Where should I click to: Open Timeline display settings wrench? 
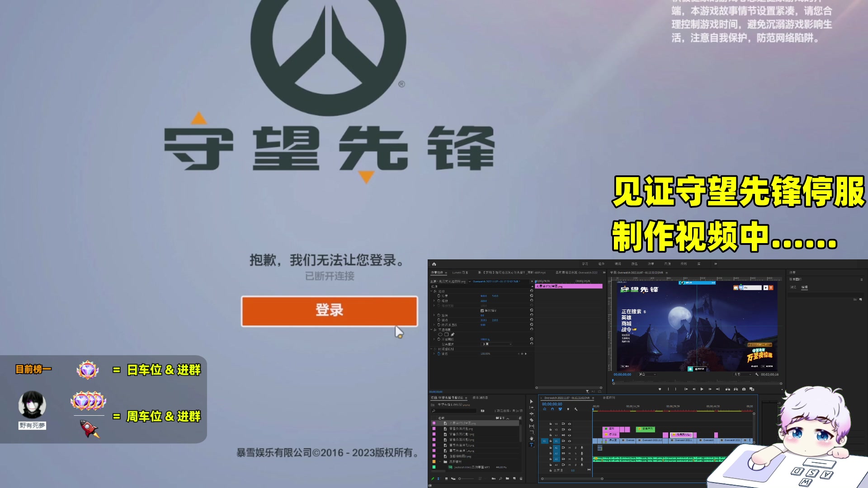pos(576,409)
